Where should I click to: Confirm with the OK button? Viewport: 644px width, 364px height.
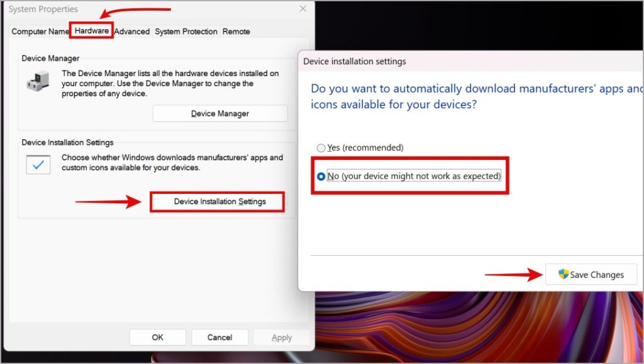(157, 337)
